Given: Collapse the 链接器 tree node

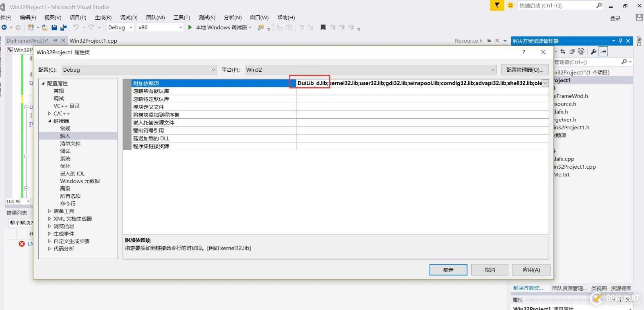Looking at the screenshot, I should point(50,121).
